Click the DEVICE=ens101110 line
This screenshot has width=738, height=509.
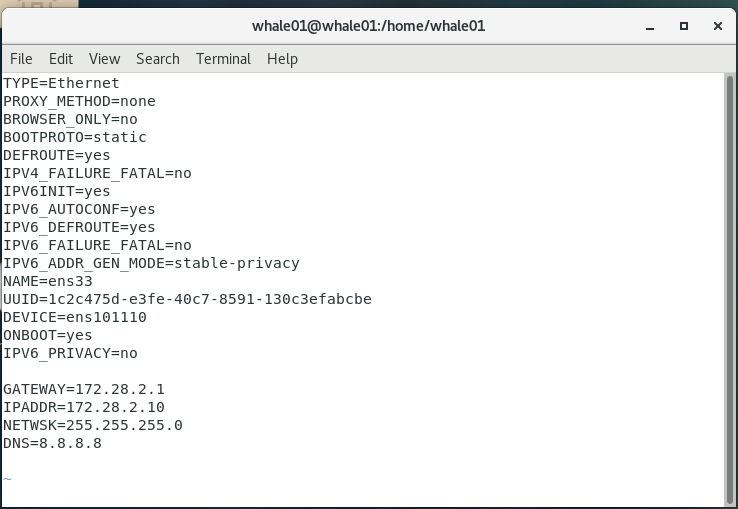[75, 317]
